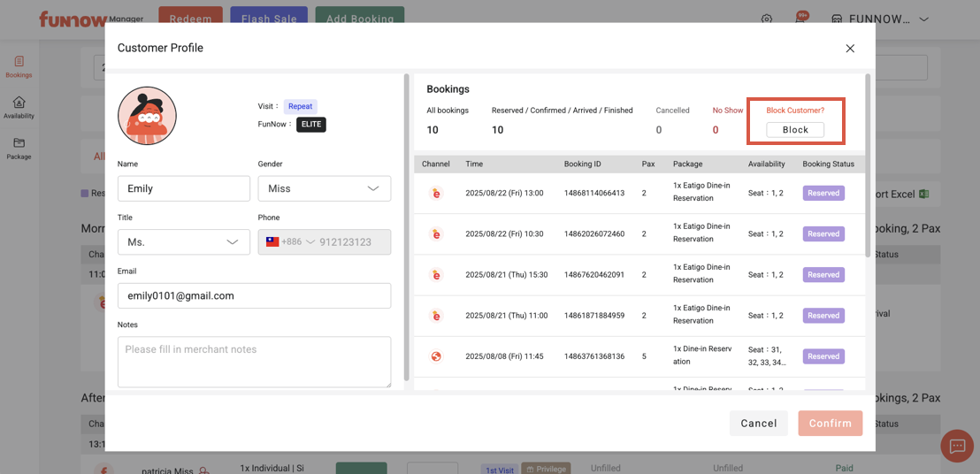This screenshot has width=980, height=474.
Task: Click the notification bell icon
Action: tap(800, 19)
